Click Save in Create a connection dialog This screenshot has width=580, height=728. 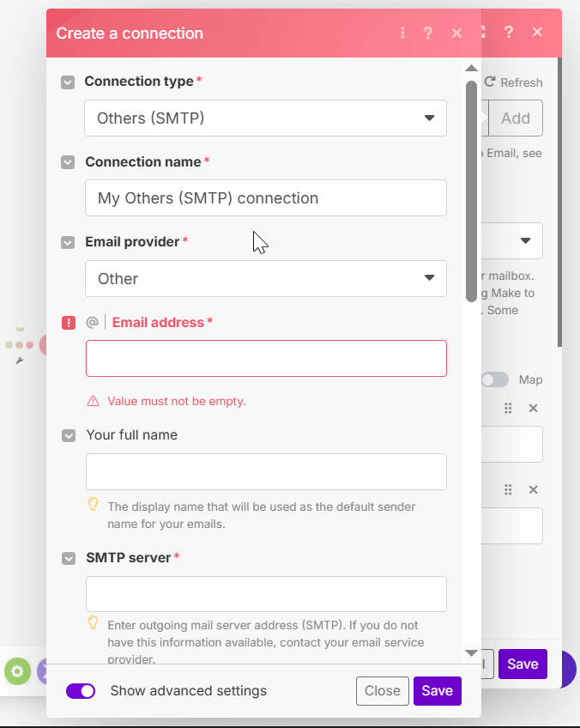(437, 691)
